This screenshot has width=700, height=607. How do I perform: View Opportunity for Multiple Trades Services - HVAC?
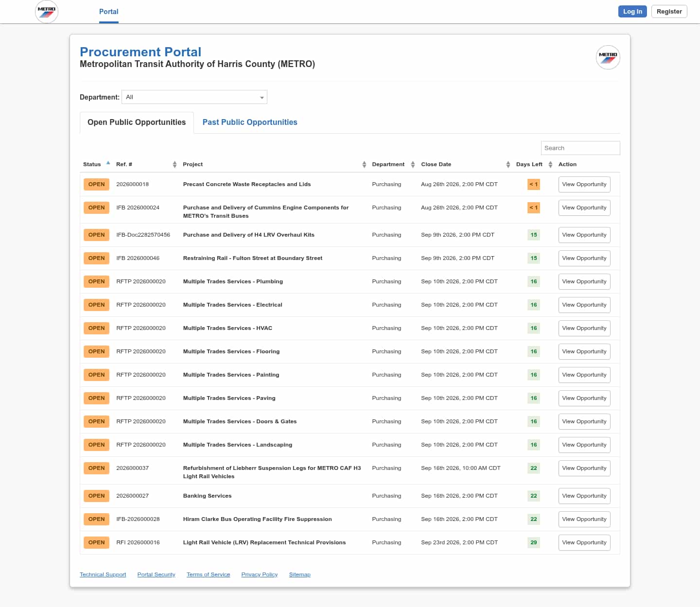click(x=584, y=329)
